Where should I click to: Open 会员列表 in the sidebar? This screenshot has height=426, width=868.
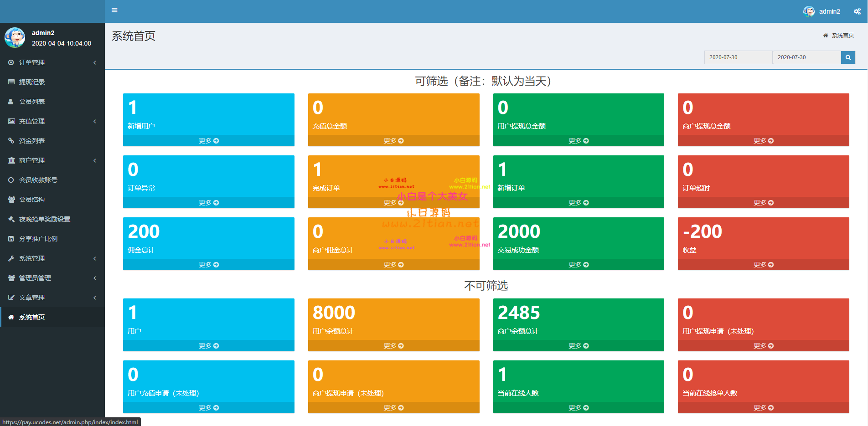click(x=32, y=102)
